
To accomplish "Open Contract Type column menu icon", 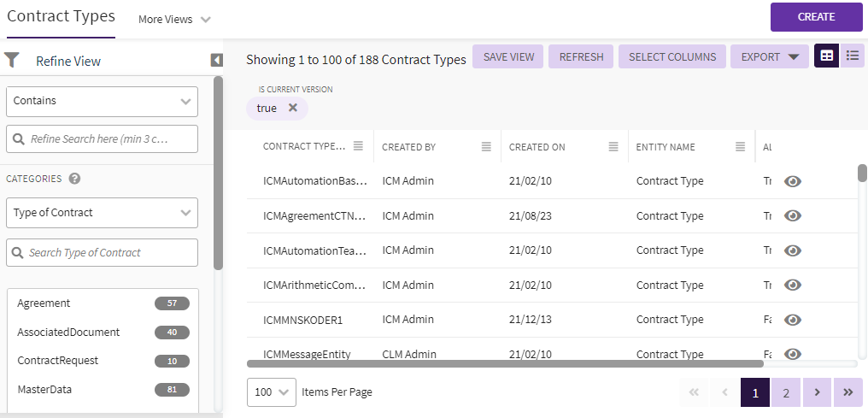I will tap(359, 147).
